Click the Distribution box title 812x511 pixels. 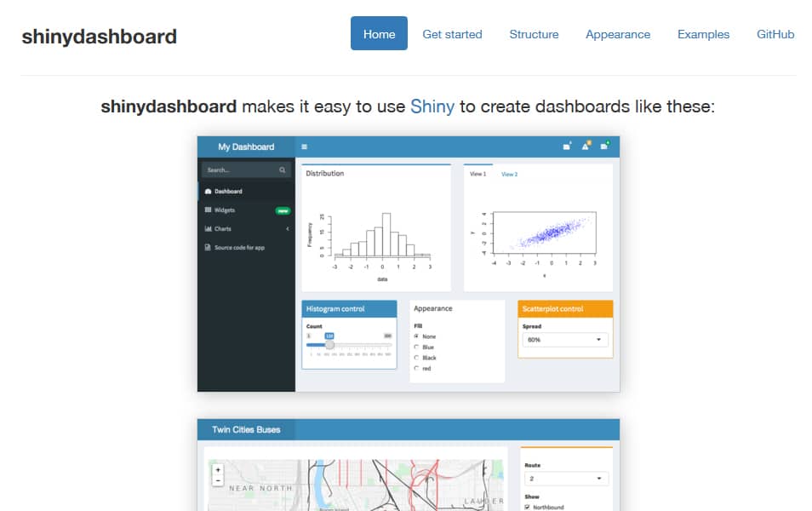(x=324, y=174)
